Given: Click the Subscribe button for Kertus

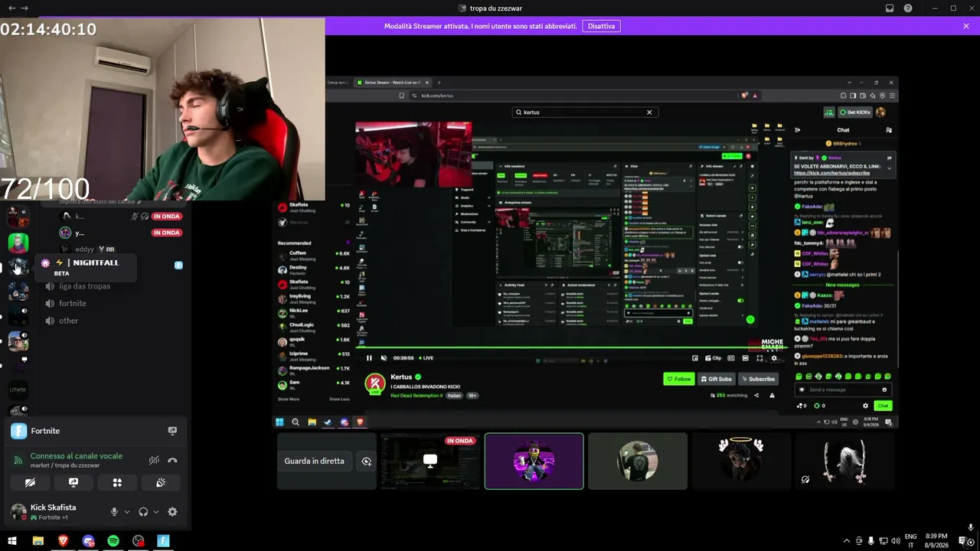Looking at the screenshot, I should click(x=758, y=379).
